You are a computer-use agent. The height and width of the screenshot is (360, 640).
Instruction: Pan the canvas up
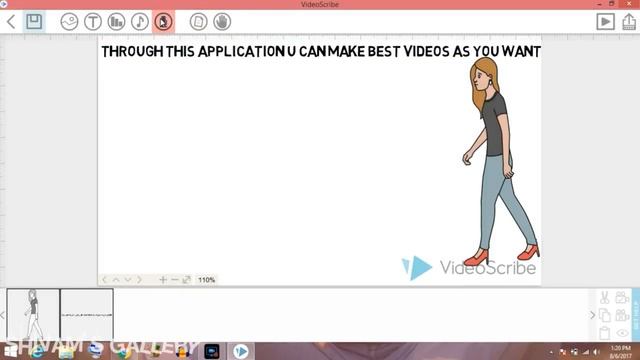point(116,280)
